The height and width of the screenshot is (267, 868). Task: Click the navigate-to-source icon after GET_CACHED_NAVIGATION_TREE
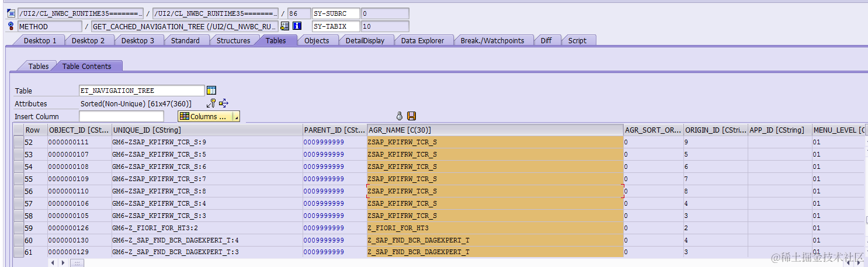tap(285, 26)
